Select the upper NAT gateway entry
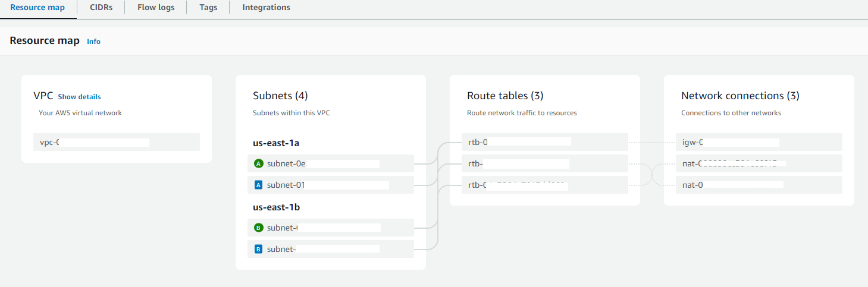The height and width of the screenshot is (287, 868). (759, 163)
